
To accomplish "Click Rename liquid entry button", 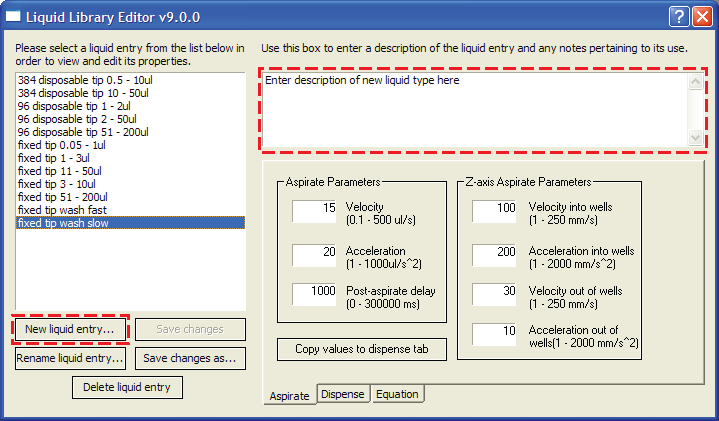I will (70, 357).
